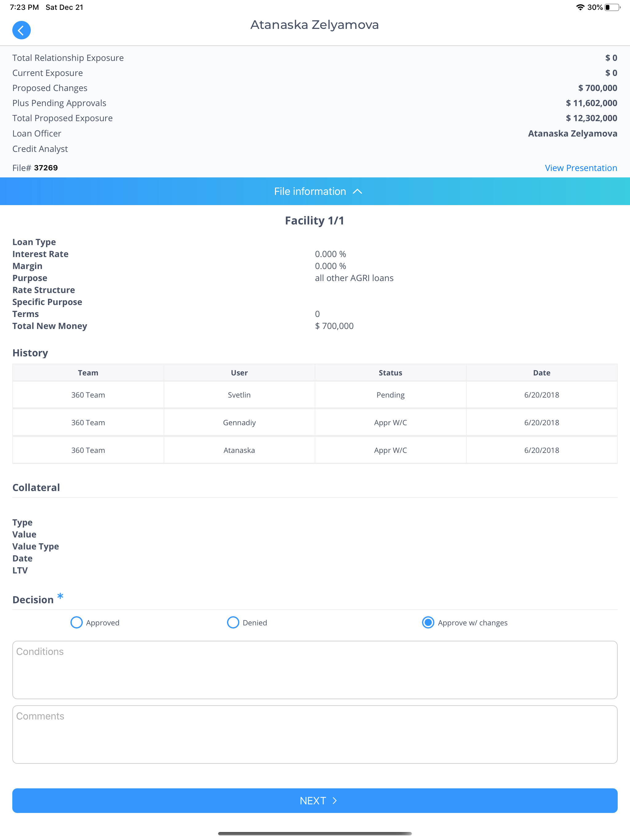Tap the Current Exposure label

(x=47, y=73)
